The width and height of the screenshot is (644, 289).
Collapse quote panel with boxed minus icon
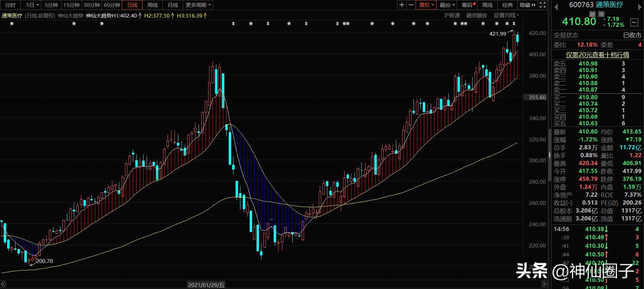[634, 23]
